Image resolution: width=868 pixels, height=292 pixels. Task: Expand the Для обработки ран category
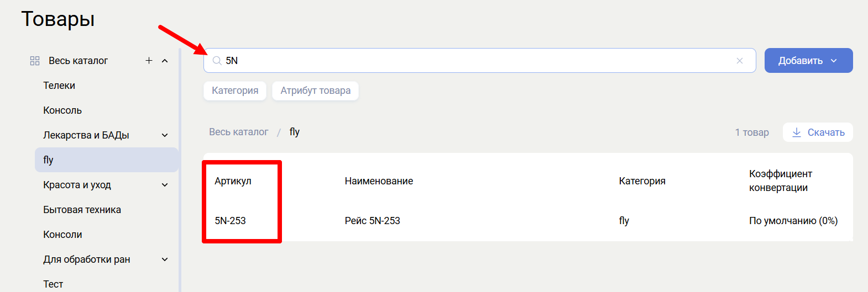165,259
